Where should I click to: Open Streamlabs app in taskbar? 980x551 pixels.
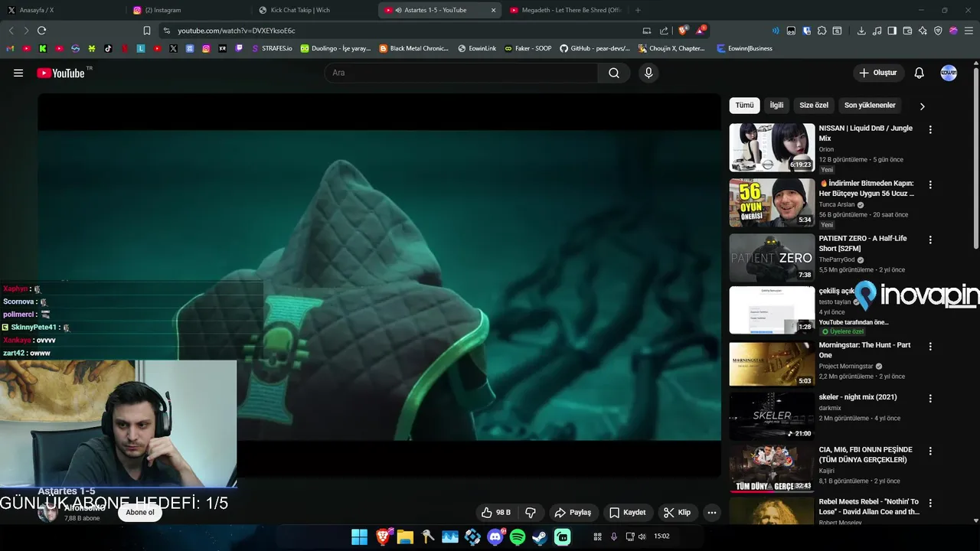[563, 537]
